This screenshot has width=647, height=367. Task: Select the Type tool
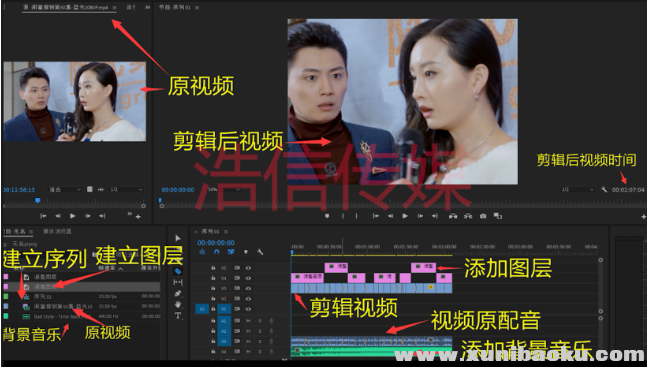coord(178,315)
